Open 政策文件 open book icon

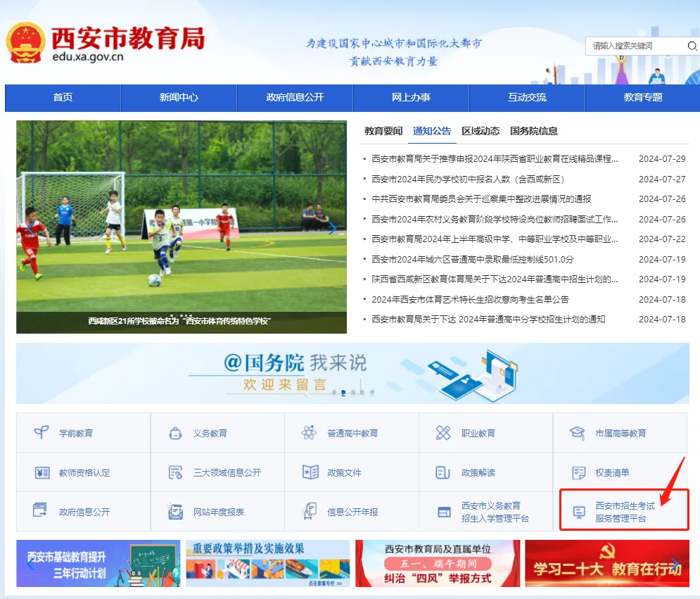point(310,472)
